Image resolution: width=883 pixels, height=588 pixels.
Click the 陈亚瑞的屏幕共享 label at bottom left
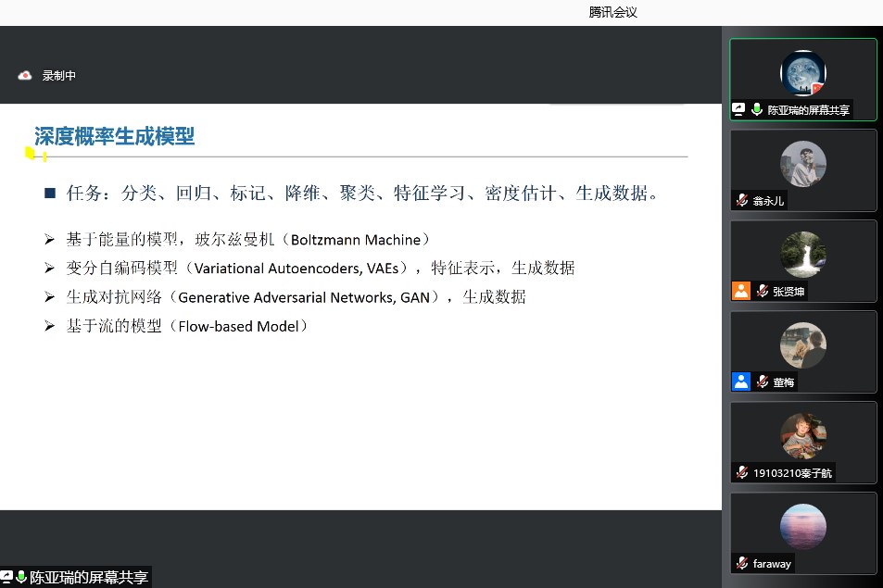pyautogui.click(x=88, y=578)
